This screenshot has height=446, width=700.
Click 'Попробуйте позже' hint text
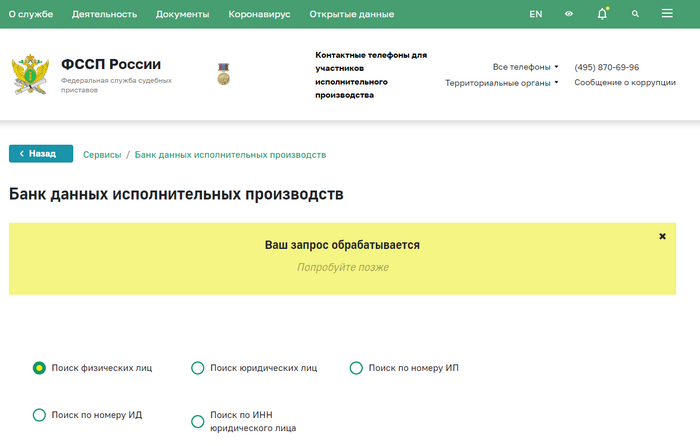coord(343,267)
